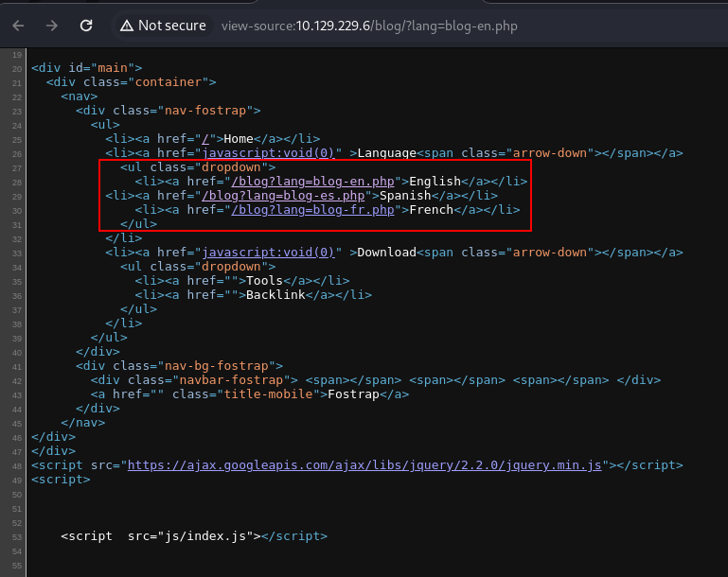The width and height of the screenshot is (728, 577).
Task: Click the "dropdown" class on line 27
Action: click(231, 167)
